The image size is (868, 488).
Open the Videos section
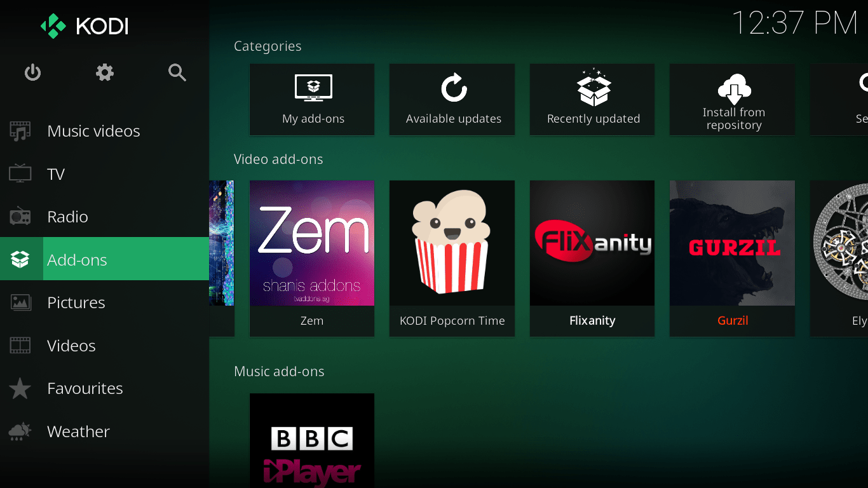104,346
